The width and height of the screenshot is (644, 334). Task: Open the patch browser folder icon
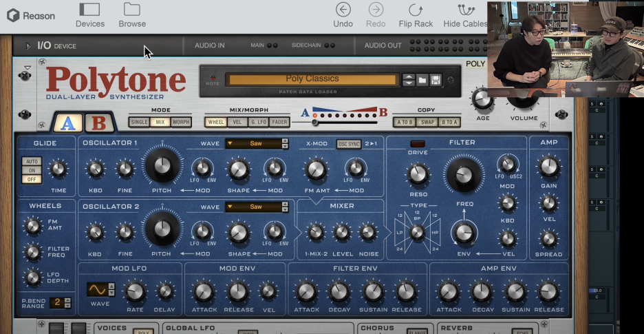[422, 80]
